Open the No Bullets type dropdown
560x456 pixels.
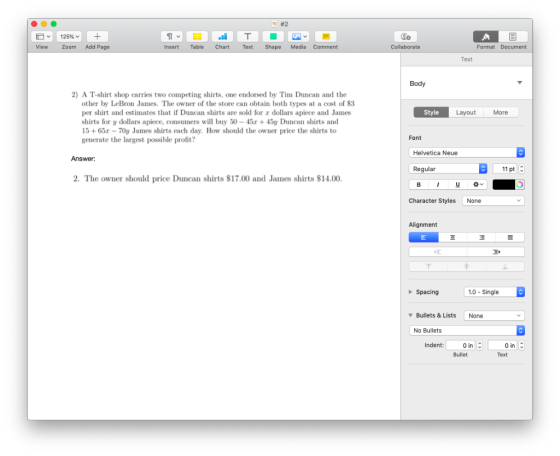tap(466, 330)
